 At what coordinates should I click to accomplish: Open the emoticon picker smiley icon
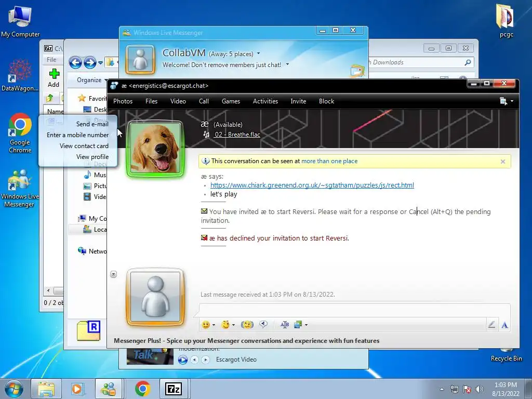pyautogui.click(x=206, y=325)
